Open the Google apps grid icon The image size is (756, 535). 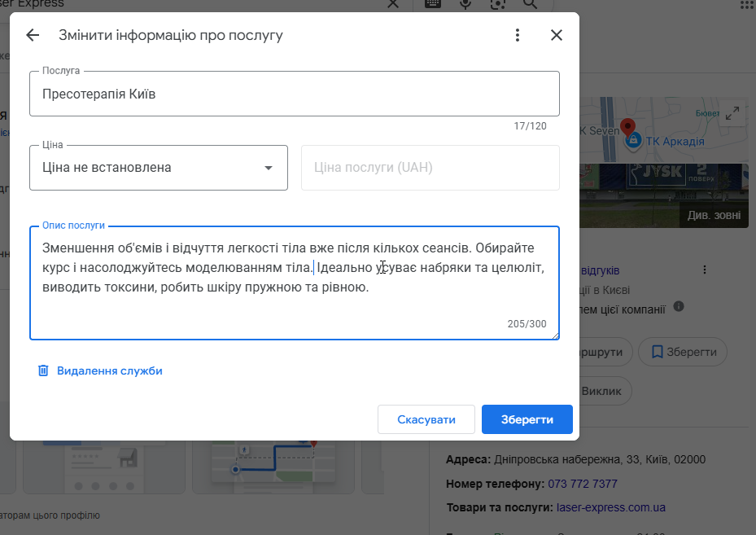[x=746, y=4]
